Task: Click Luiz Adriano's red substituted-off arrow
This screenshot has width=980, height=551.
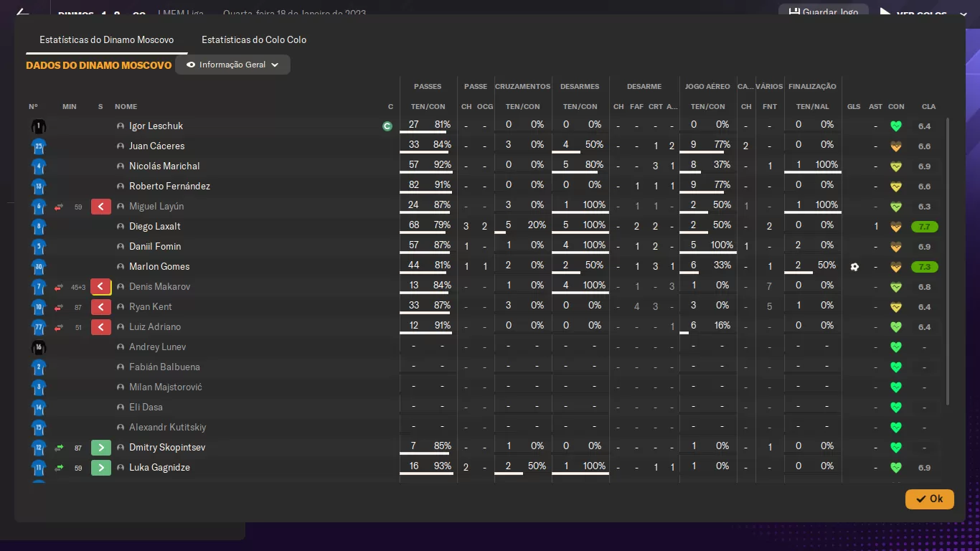Action: [x=101, y=327]
